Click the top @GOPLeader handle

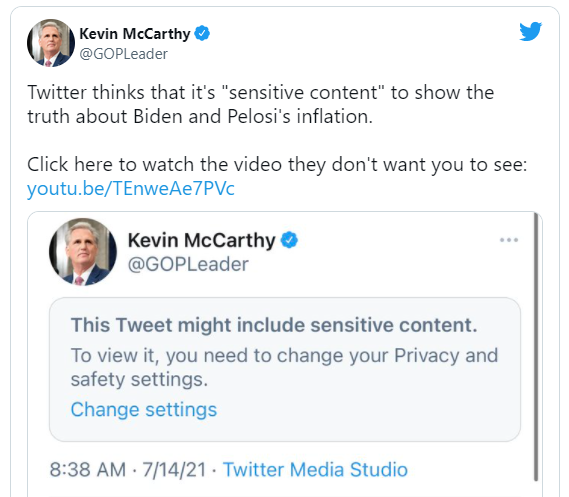pyautogui.click(x=123, y=54)
